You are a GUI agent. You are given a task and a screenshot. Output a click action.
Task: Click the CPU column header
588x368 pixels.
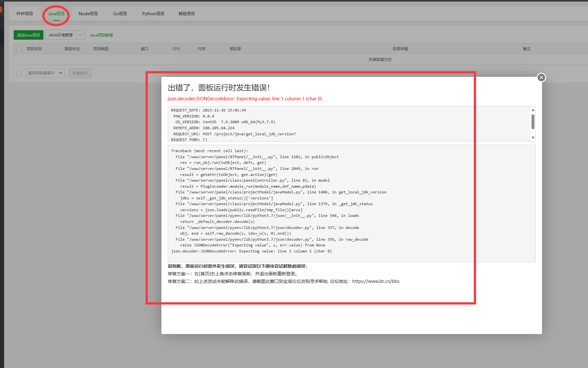(176, 49)
